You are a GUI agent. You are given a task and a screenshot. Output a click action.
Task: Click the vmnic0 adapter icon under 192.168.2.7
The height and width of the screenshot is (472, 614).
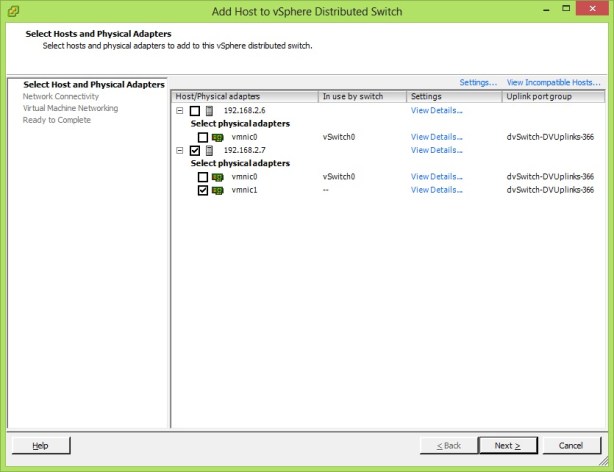(217, 177)
